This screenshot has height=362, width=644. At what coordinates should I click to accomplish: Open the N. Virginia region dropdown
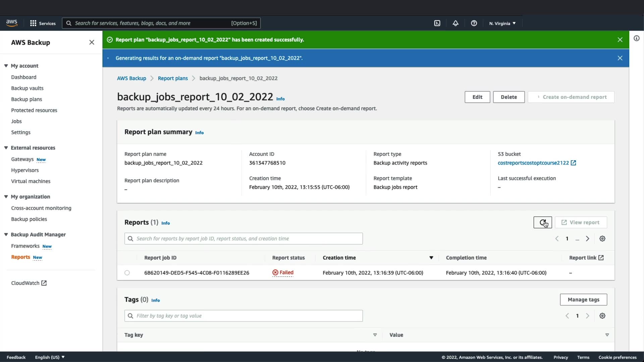point(502,23)
